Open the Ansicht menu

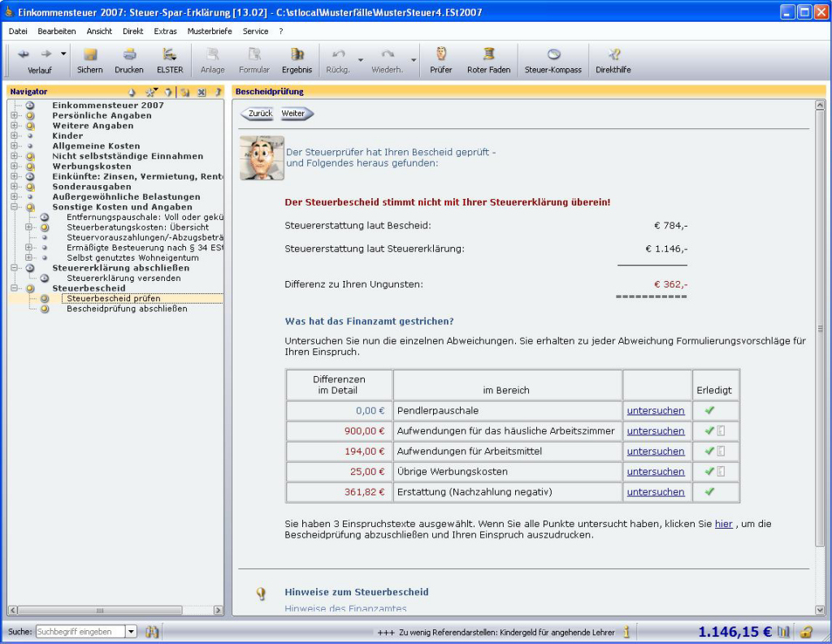click(x=99, y=32)
